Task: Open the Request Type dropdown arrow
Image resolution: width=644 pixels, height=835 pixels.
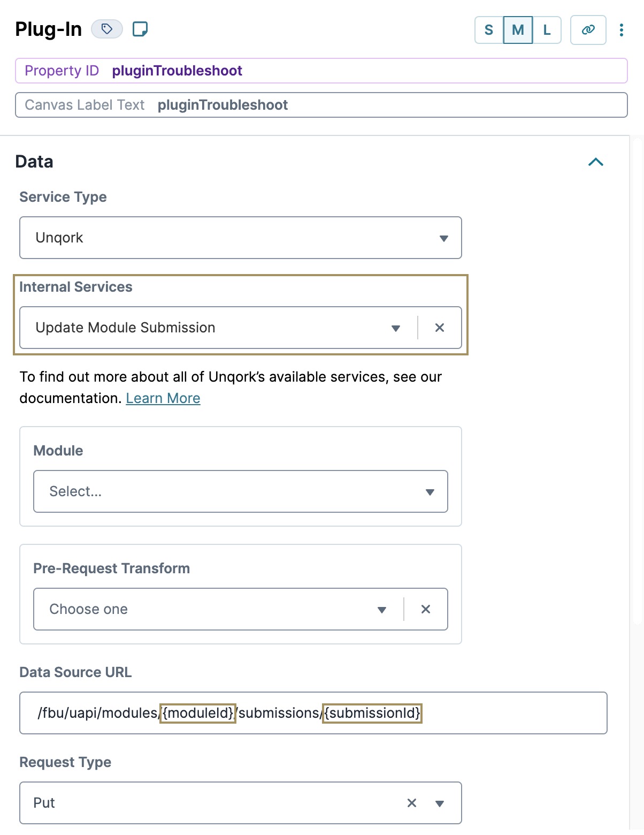Action: pos(440,803)
